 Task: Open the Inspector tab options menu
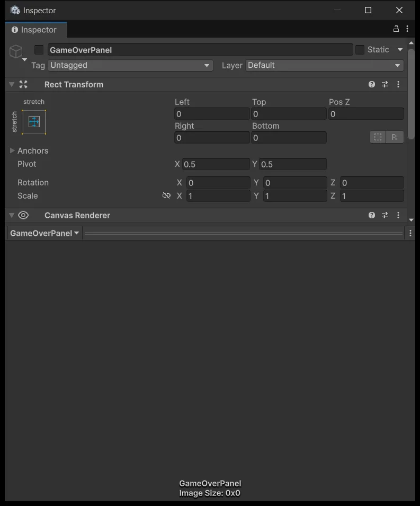click(407, 29)
